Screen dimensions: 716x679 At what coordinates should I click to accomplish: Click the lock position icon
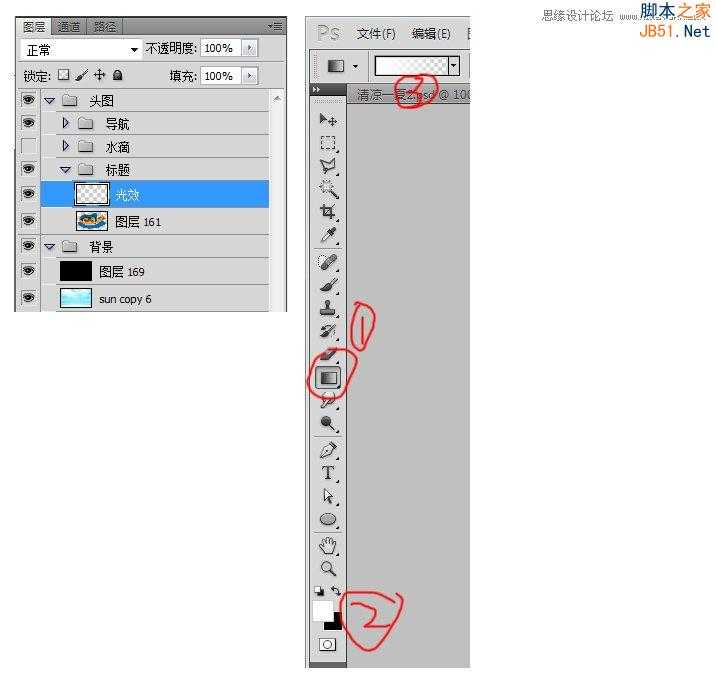coord(99,75)
